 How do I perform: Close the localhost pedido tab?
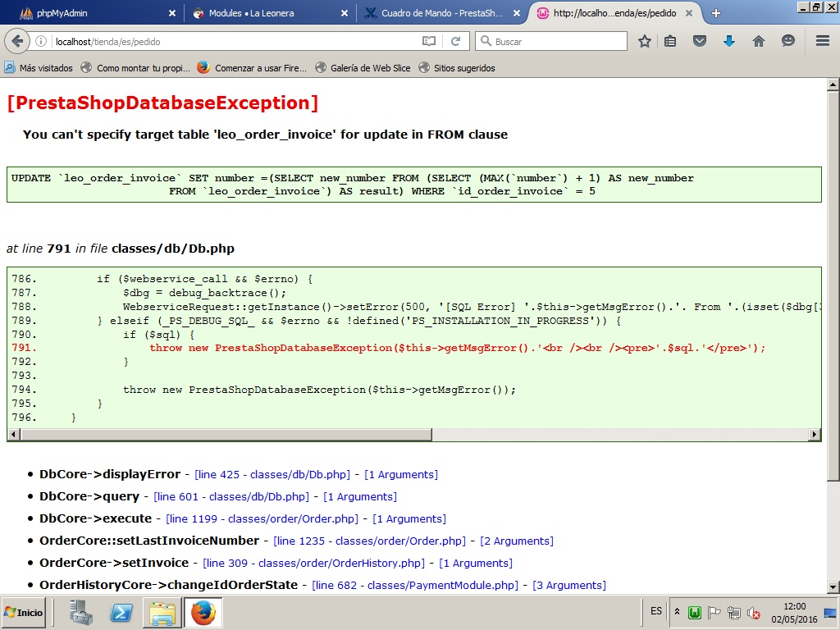click(x=689, y=13)
